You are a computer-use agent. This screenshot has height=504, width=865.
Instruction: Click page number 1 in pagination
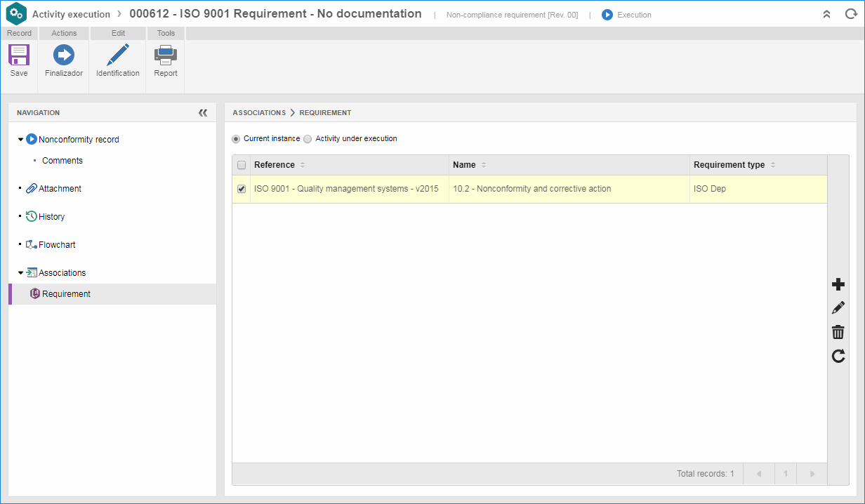tap(786, 474)
